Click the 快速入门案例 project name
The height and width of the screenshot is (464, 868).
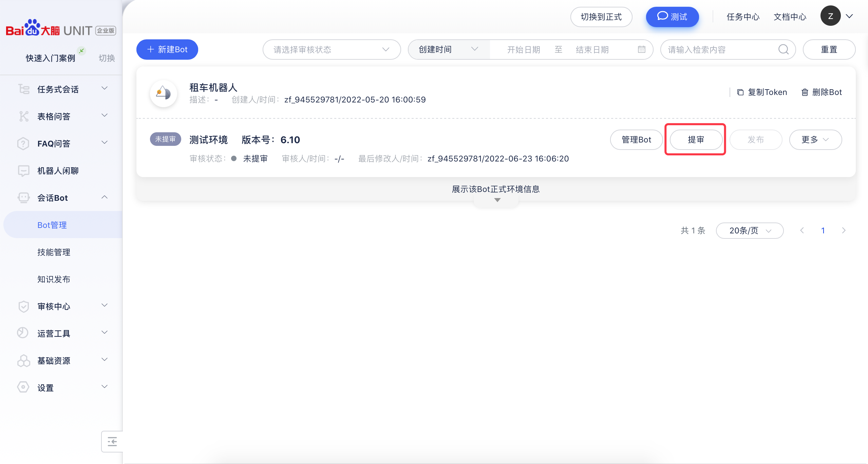[51, 58]
